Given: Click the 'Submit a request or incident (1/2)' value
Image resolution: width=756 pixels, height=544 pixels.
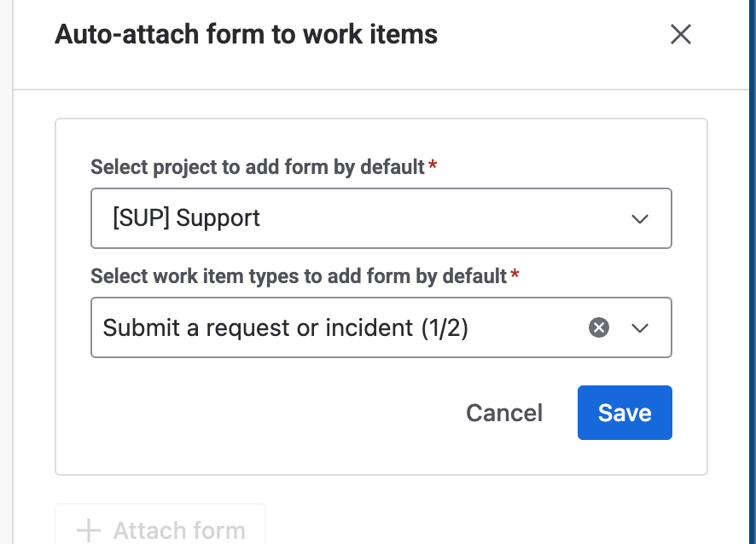Looking at the screenshot, I should pyautogui.click(x=285, y=327).
